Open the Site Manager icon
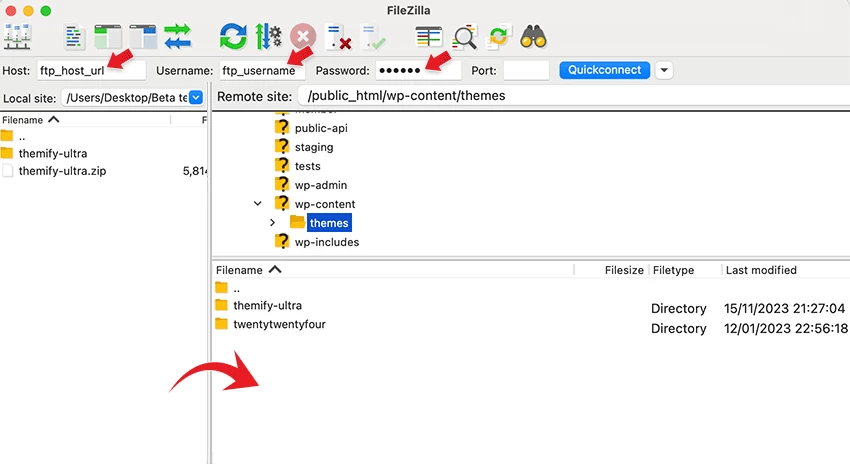850x464 pixels. [17, 37]
